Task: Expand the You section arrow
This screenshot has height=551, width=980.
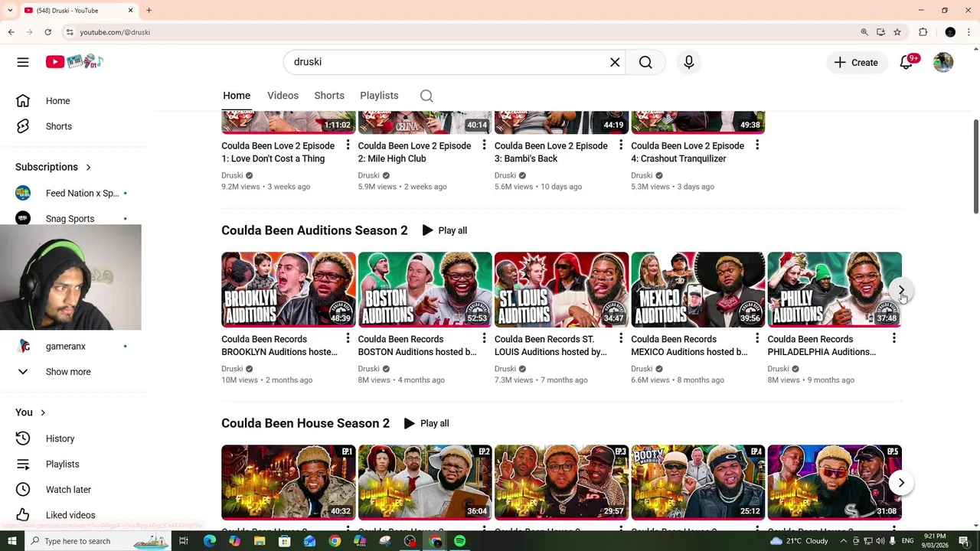Action: [43, 412]
